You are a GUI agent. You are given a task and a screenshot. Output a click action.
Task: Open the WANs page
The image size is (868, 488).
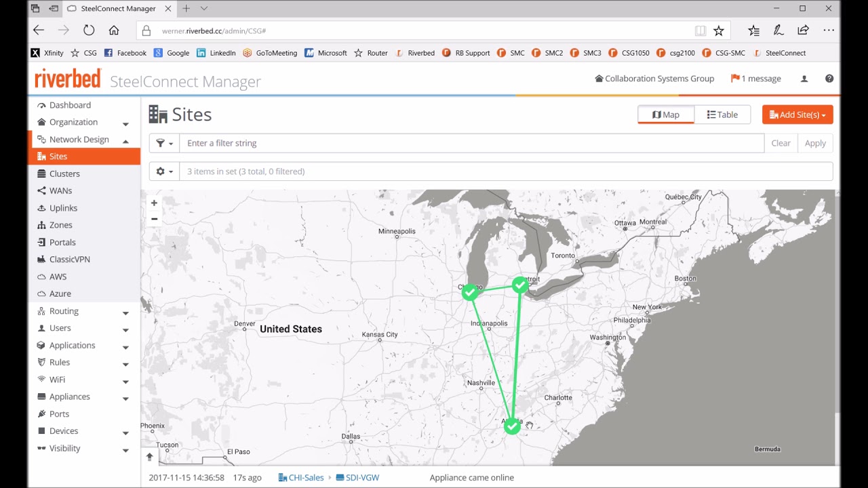pos(60,190)
